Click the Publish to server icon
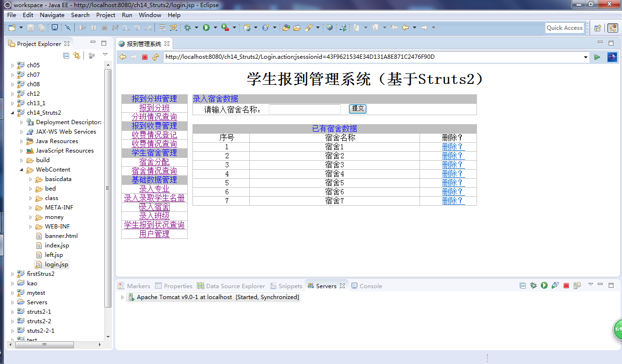622x364 pixels. tap(577, 285)
